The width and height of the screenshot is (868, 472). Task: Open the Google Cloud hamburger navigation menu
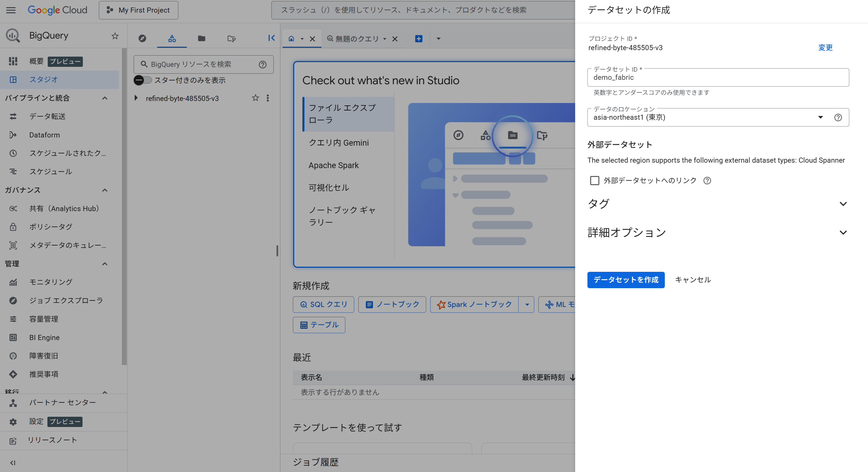click(11, 10)
